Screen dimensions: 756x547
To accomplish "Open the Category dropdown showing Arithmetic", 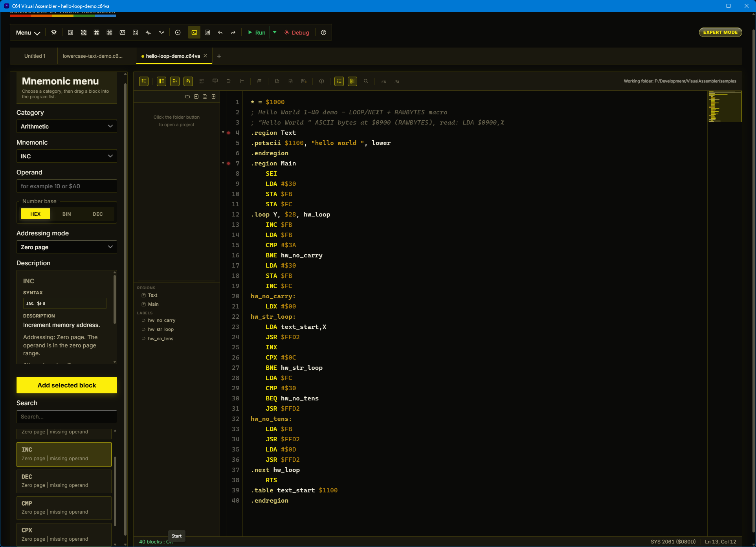I will pos(67,127).
